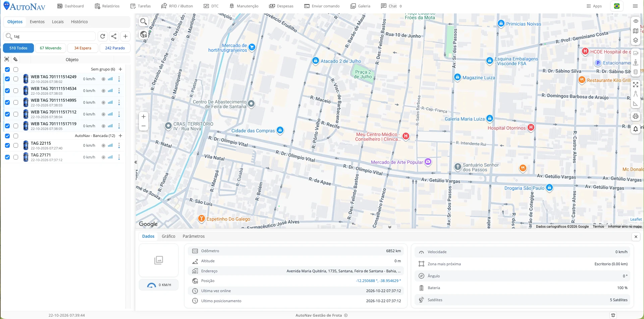The image size is (644, 319).
Task: Uncheck visibility for WEB TAG 701111514534
Action: pyautogui.click(x=7, y=91)
